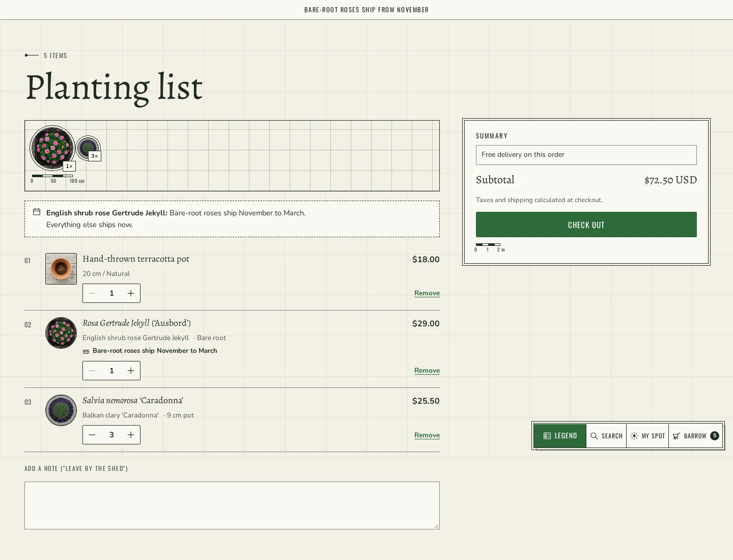Click the calendar icon in shipping notice
The height and width of the screenshot is (560, 733).
coord(37,212)
